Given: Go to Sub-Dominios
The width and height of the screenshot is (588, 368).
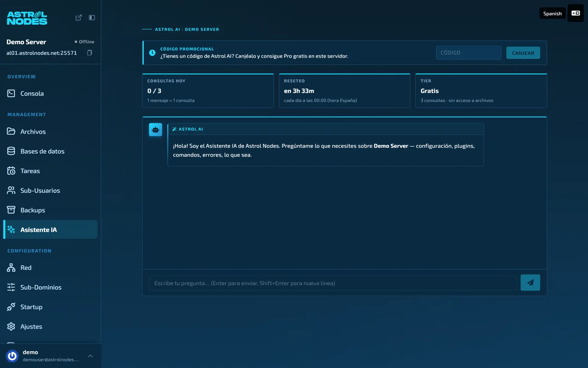Looking at the screenshot, I should point(50,287).
